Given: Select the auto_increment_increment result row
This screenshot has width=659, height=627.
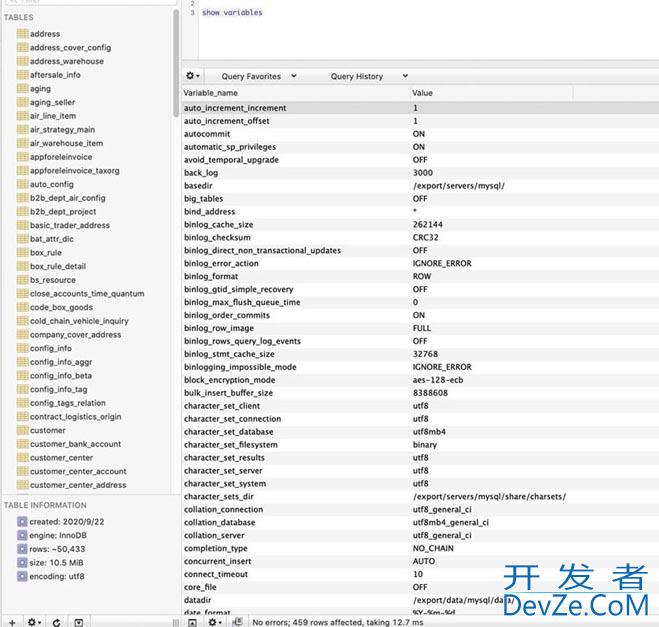Looking at the screenshot, I should point(421,108).
